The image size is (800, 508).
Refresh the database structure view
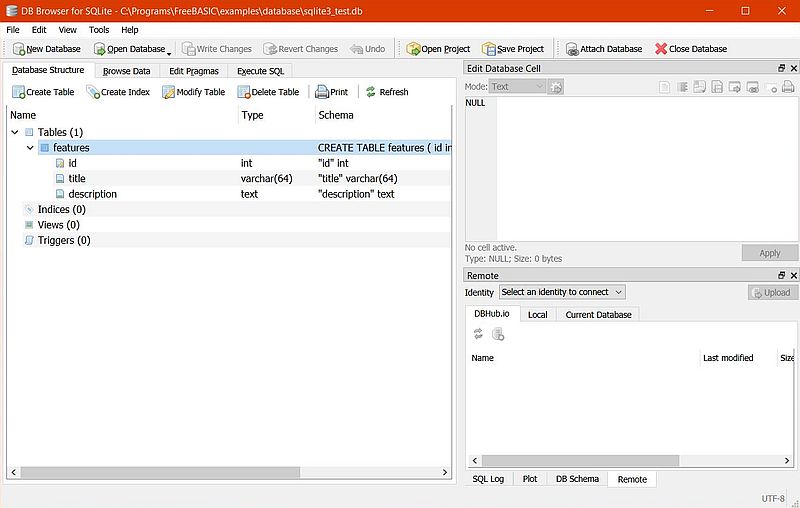pos(386,92)
